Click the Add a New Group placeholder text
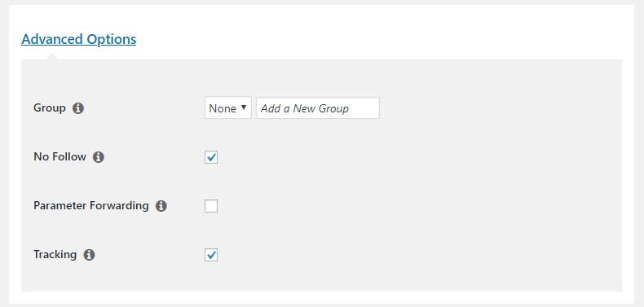Screen dimensions: 644x307 (305, 109)
